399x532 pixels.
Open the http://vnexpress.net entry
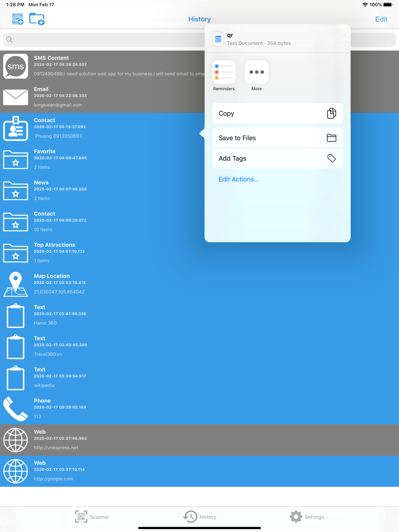click(56, 447)
